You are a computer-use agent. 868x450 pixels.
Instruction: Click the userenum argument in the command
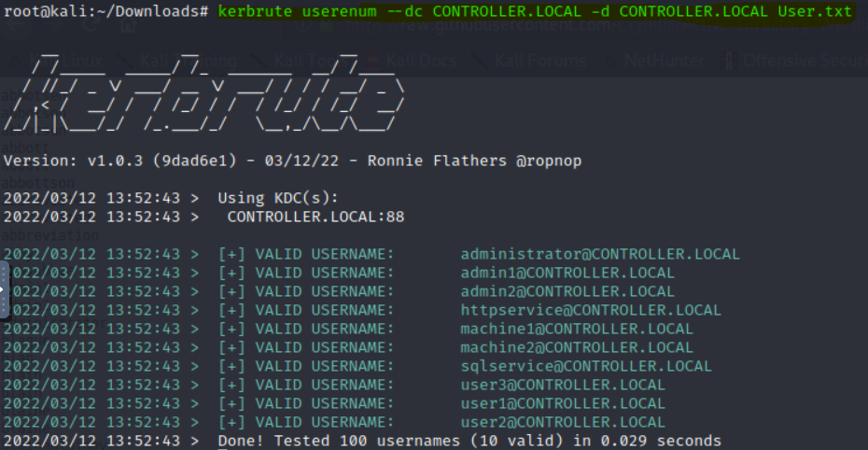[x=340, y=11]
